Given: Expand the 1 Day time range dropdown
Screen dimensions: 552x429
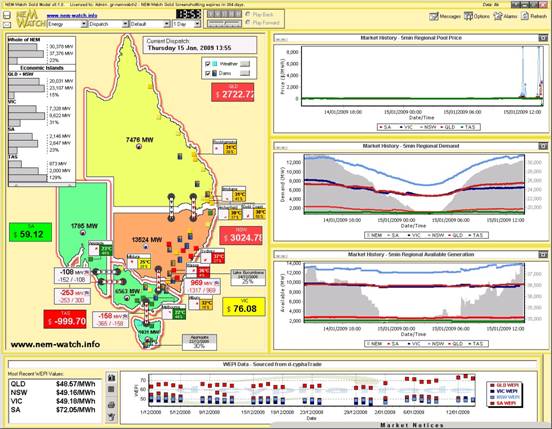Looking at the screenshot, I should 187,24.
